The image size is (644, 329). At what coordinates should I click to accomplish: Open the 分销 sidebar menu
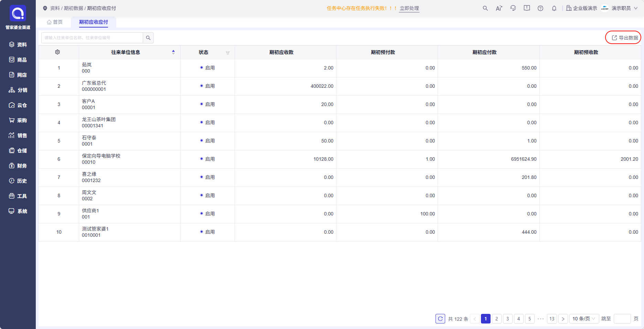[x=18, y=90]
